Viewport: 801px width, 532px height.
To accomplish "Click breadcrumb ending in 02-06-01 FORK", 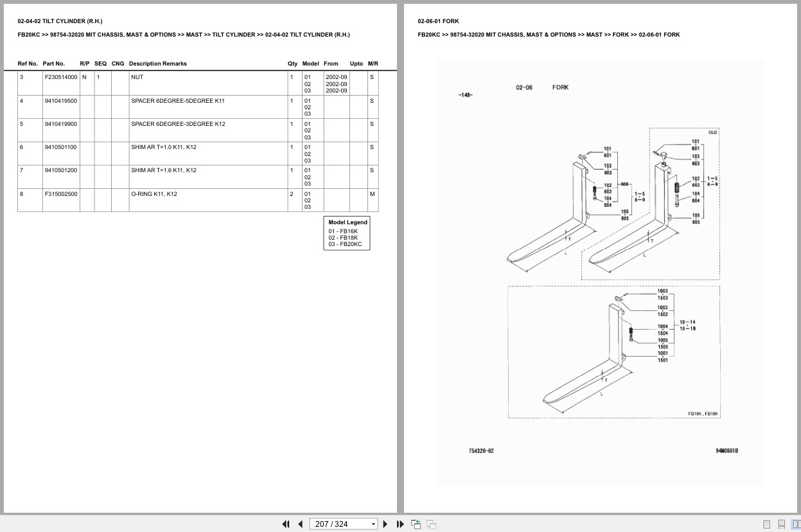I will [x=549, y=35].
